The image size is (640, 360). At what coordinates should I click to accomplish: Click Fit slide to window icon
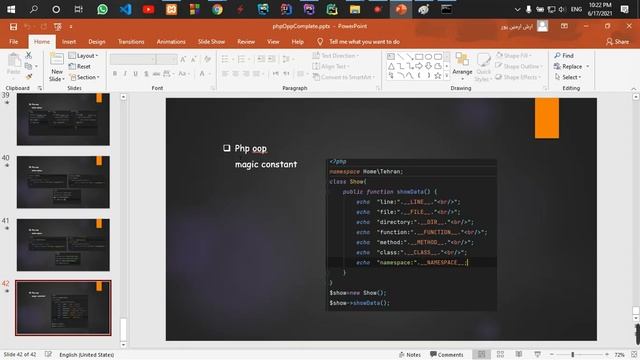(635, 354)
